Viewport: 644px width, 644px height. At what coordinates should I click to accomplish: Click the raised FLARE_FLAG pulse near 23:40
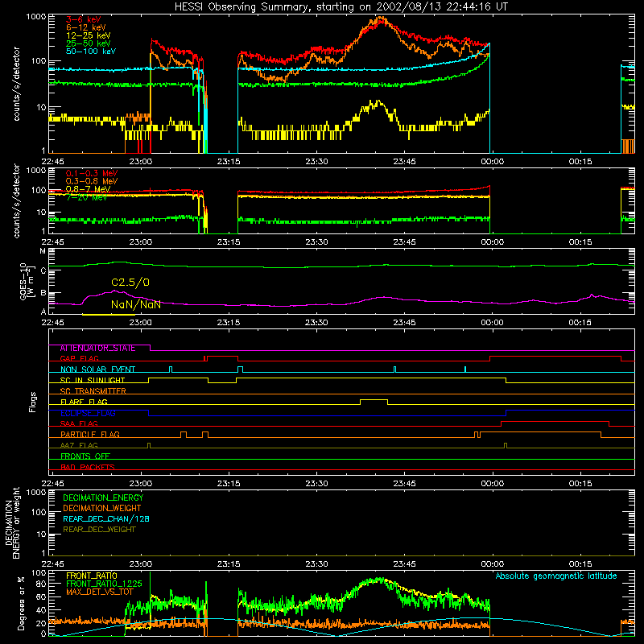click(374, 400)
